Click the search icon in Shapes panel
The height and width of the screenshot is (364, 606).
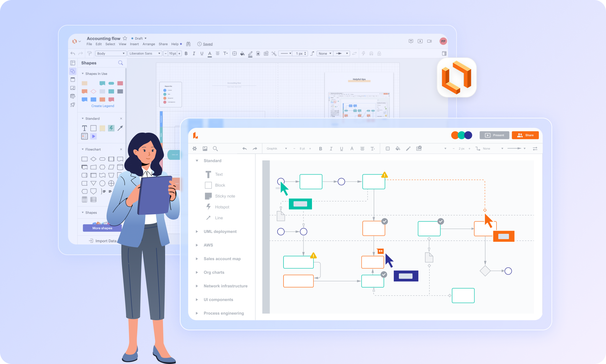pos(120,63)
